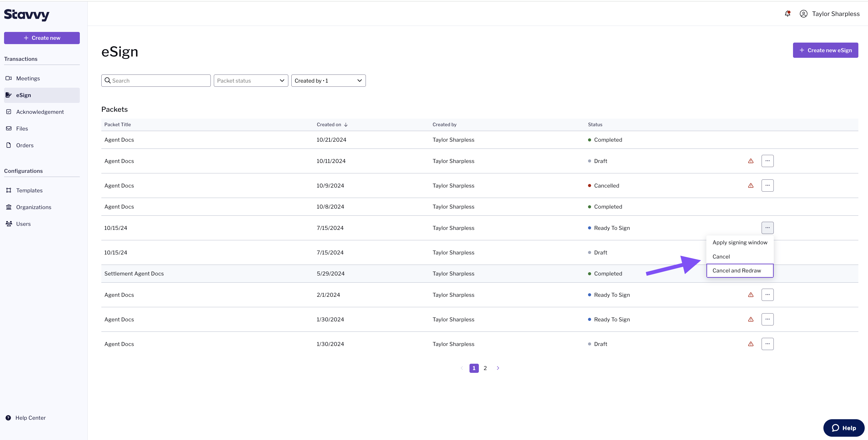Open Help chat widget
The width and height of the screenshot is (868, 440).
click(x=844, y=428)
